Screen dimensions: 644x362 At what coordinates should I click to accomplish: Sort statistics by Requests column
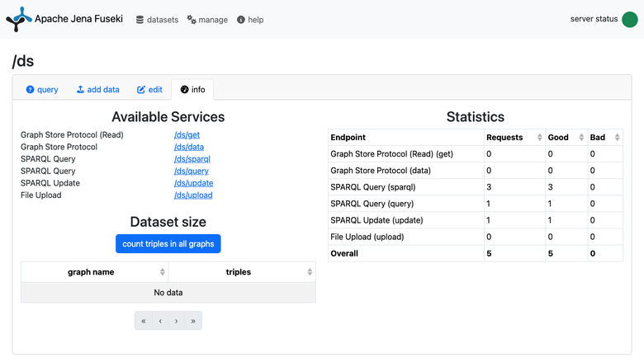pos(540,138)
